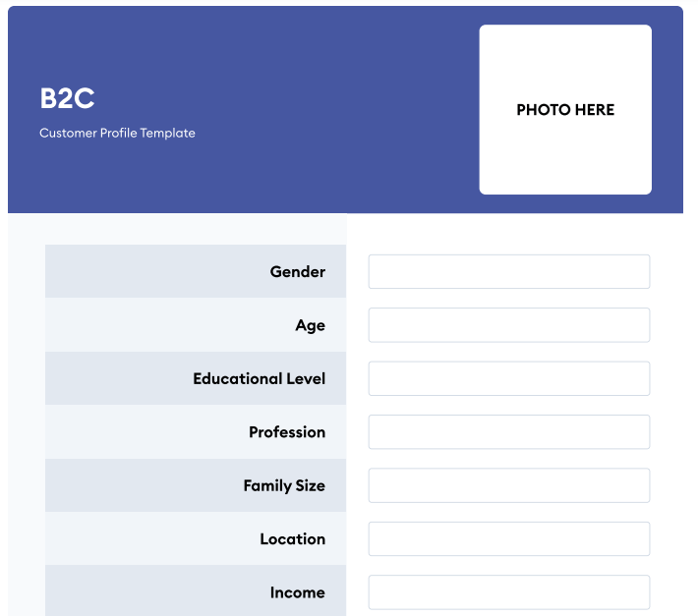Focus the Family Size input box
Image resolution: width=698 pixels, height=616 pixels.
(x=508, y=485)
